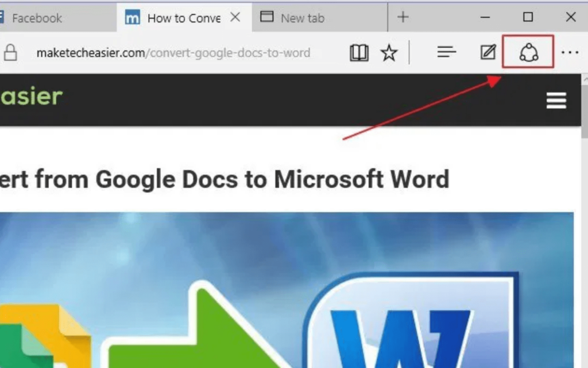Open Reading view in Edge toolbar

tap(358, 52)
